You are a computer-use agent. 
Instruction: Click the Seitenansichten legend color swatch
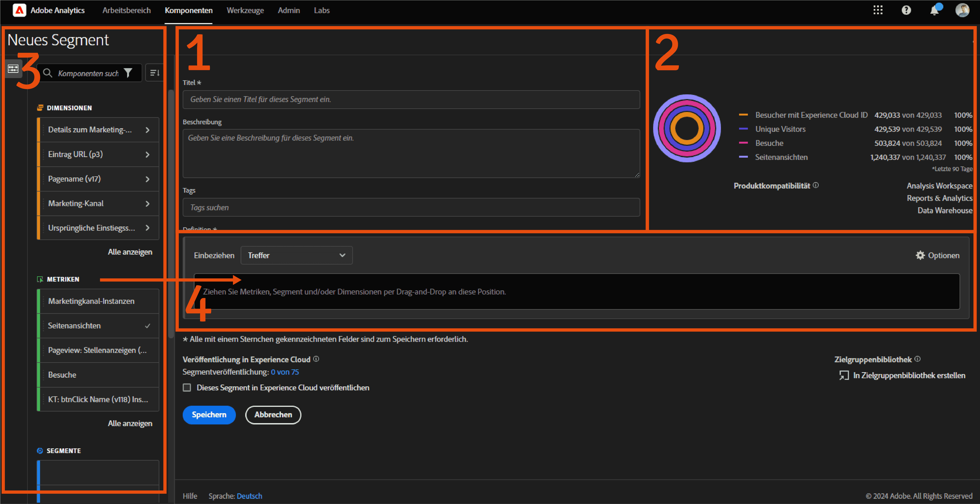tap(743, 157)
